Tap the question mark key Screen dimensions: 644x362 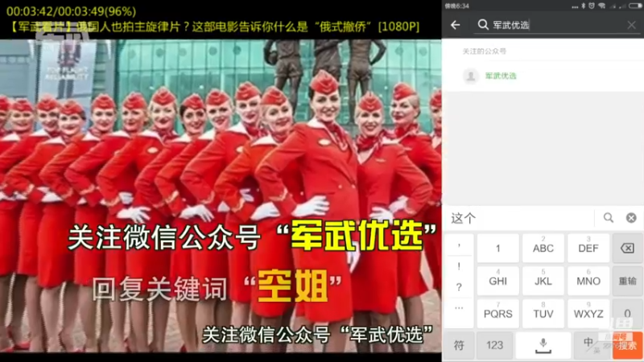[x=459, y=287]
